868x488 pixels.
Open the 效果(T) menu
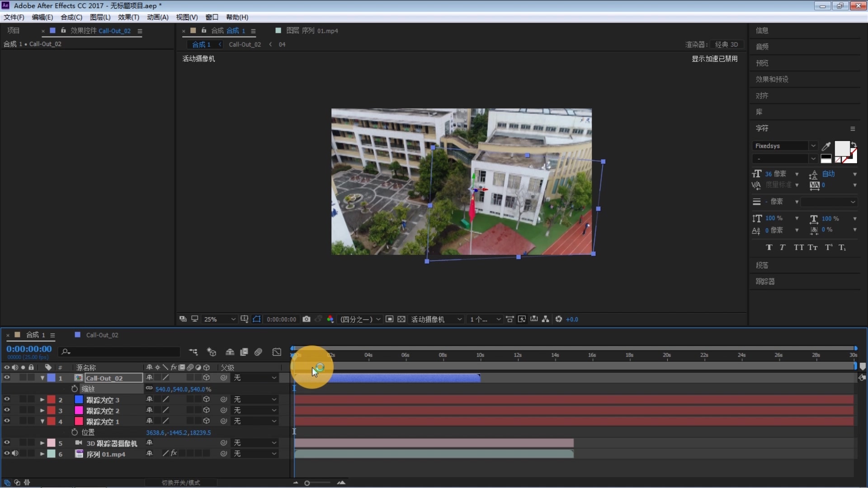(128, 17)
